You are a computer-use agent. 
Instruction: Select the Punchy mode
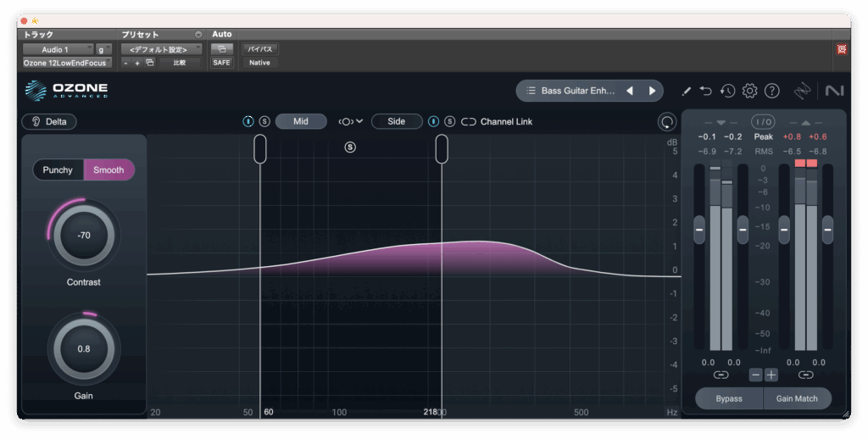pos(58,169)
